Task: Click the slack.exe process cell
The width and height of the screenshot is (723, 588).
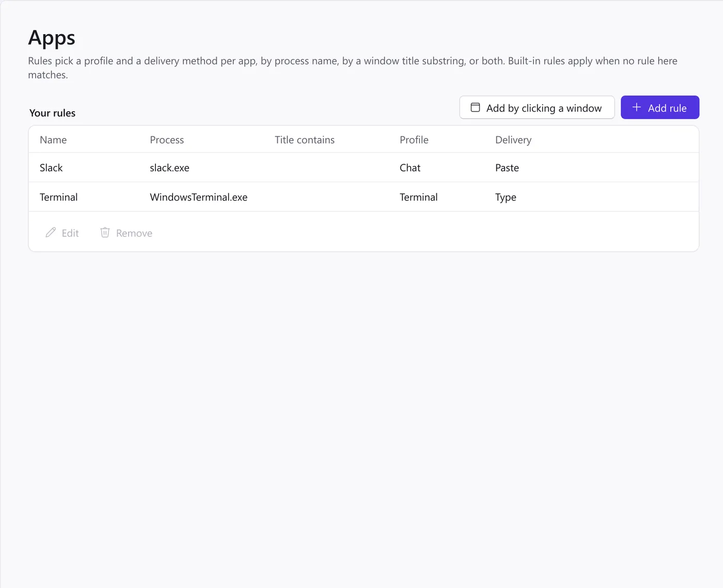Action: click(x=169, y=168)
